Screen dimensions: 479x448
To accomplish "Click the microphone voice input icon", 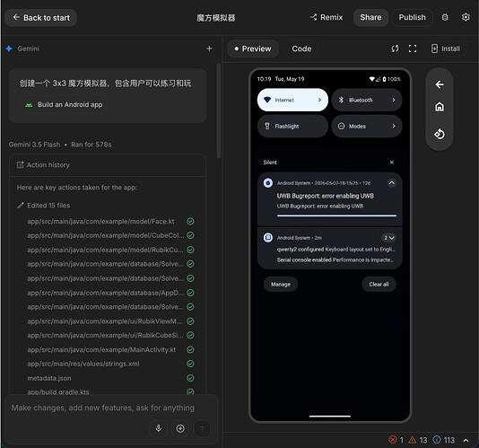I will coord(158,428).
